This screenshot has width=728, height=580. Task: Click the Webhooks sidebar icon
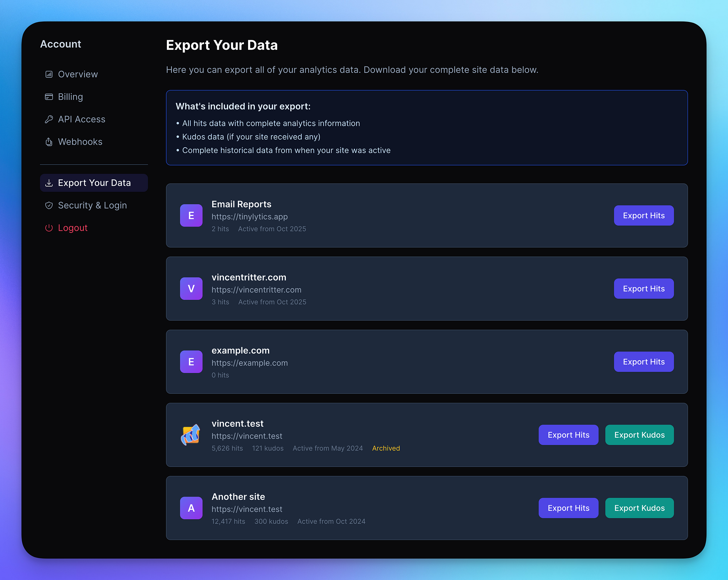pos(49,142)
